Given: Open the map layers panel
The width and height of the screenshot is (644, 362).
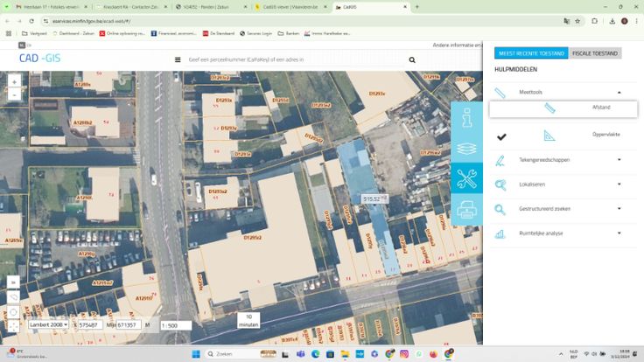Looking at the screenshot, I should click(x=466, y=149).
